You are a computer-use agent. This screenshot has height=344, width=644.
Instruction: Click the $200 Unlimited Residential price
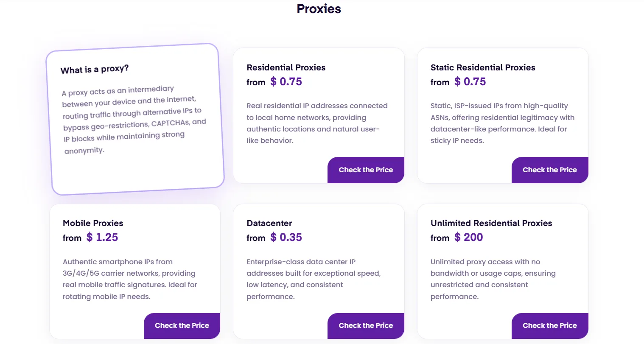(x=468, y=237)
